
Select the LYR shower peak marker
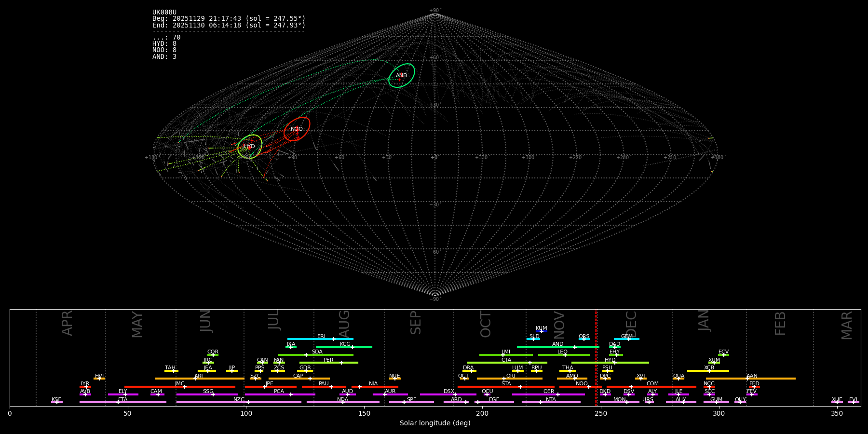click(86, 387)
